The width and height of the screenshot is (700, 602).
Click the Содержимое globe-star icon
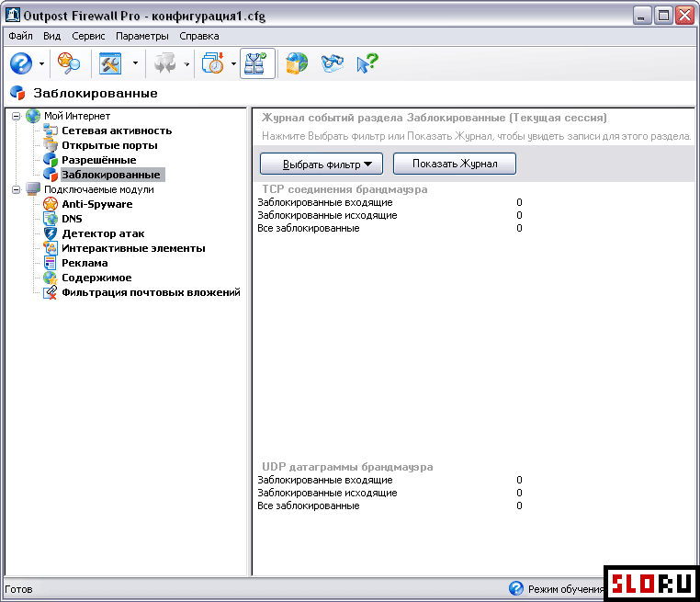pos(51,278)
